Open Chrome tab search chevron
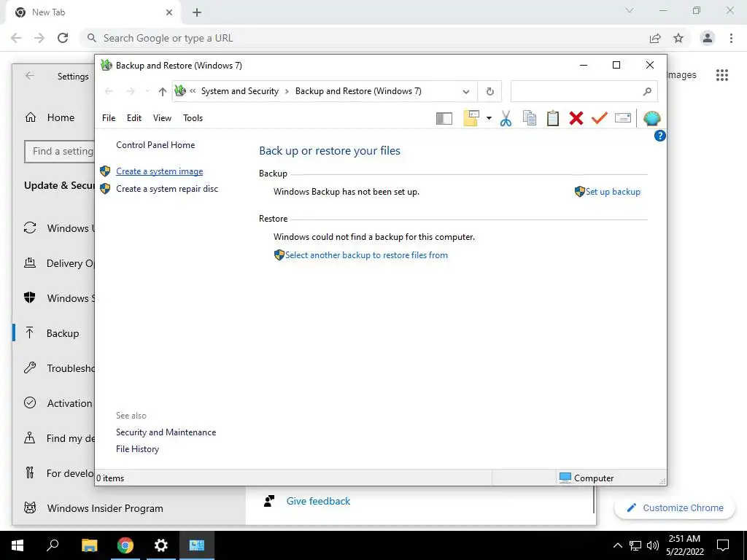 tap(630, 10)
